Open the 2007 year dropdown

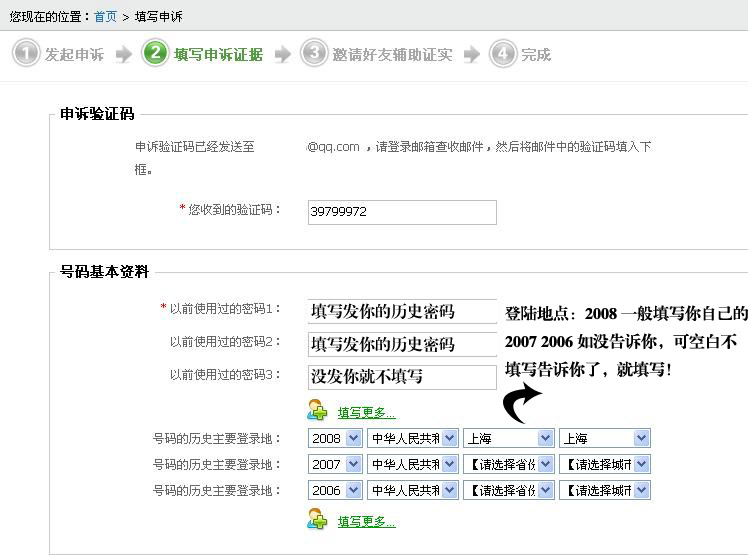tap(335, 464)
